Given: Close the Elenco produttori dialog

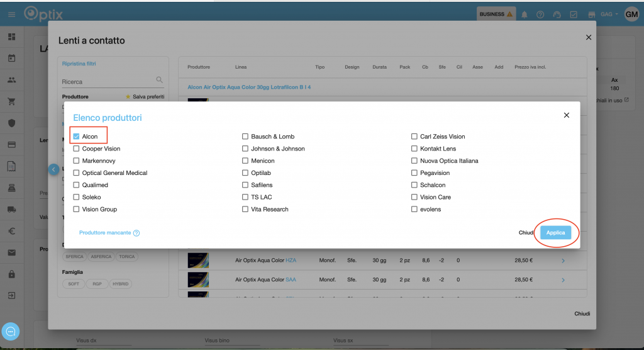Looking at the screenshot, I should (x=566, y=115).
